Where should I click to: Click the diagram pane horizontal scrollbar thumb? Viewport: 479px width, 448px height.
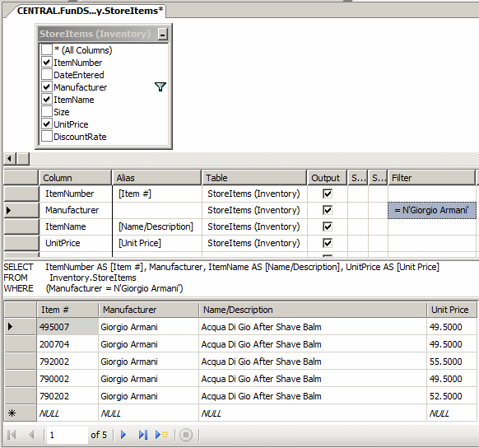pos(23,159)
